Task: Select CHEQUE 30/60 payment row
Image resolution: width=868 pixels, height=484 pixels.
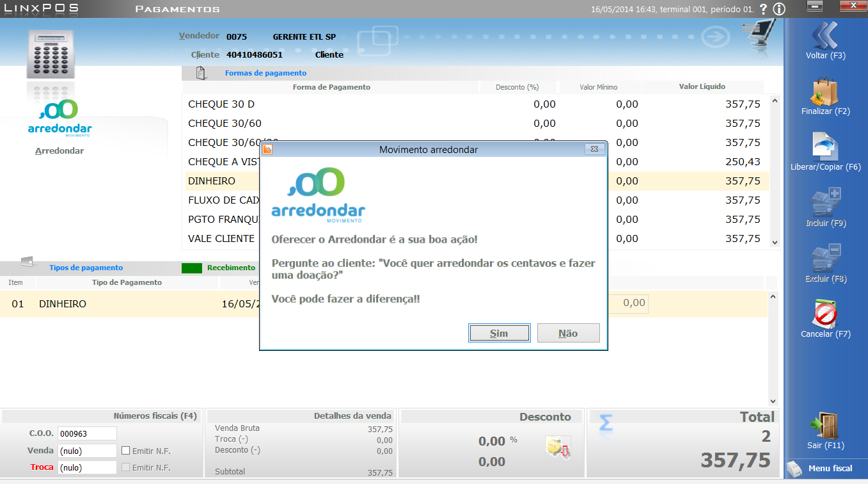Action: [477, 123]
